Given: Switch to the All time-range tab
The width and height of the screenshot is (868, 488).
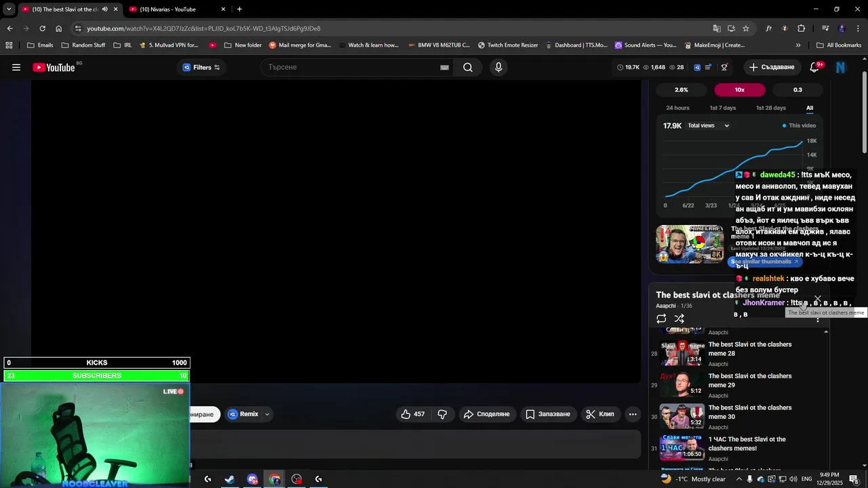Looking at the screenshot, I should point(810,108).
